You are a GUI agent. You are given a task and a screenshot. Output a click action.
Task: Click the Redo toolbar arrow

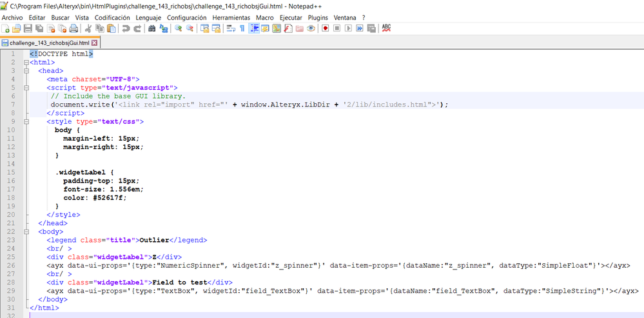137,28
